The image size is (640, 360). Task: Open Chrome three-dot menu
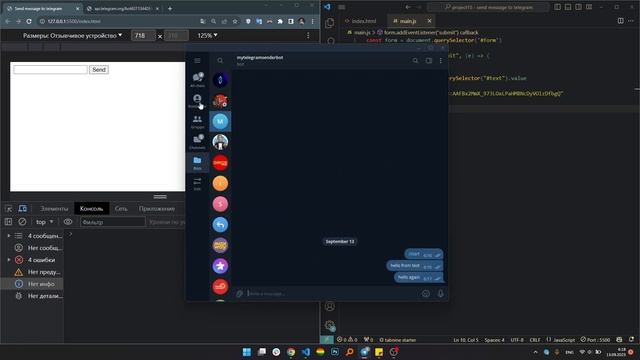pos(312,21)
